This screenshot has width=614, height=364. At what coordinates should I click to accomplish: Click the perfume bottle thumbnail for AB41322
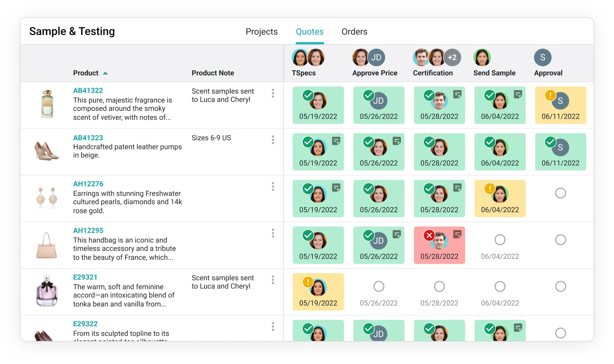click(x=47, y=104)
